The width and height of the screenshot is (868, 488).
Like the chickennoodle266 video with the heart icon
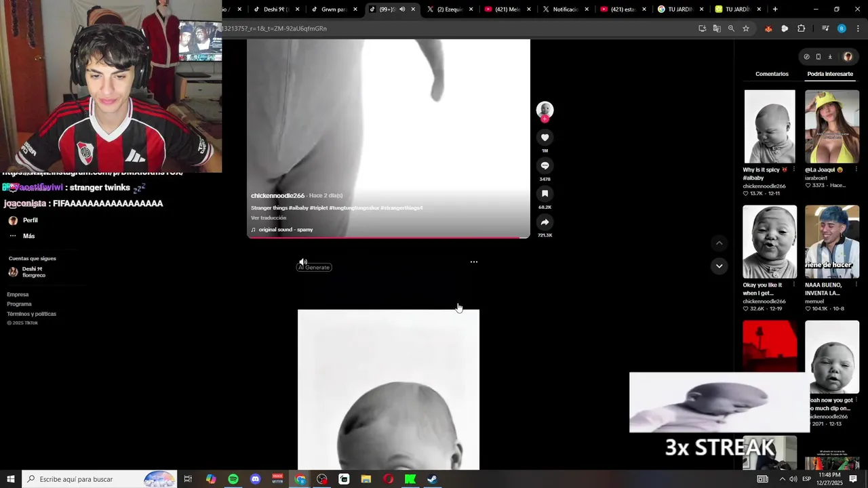click(545, 138)
